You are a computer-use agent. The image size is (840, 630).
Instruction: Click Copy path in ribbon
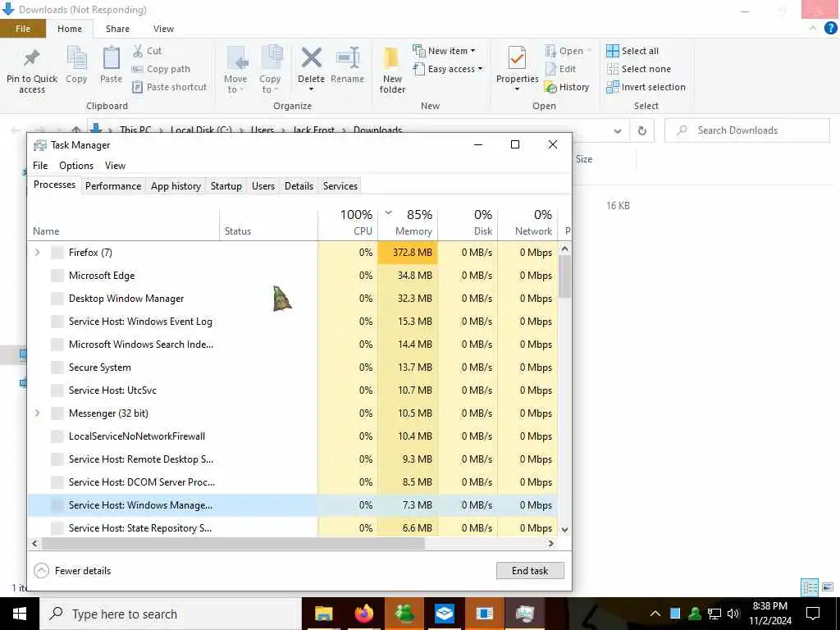(x=161, y=69)
